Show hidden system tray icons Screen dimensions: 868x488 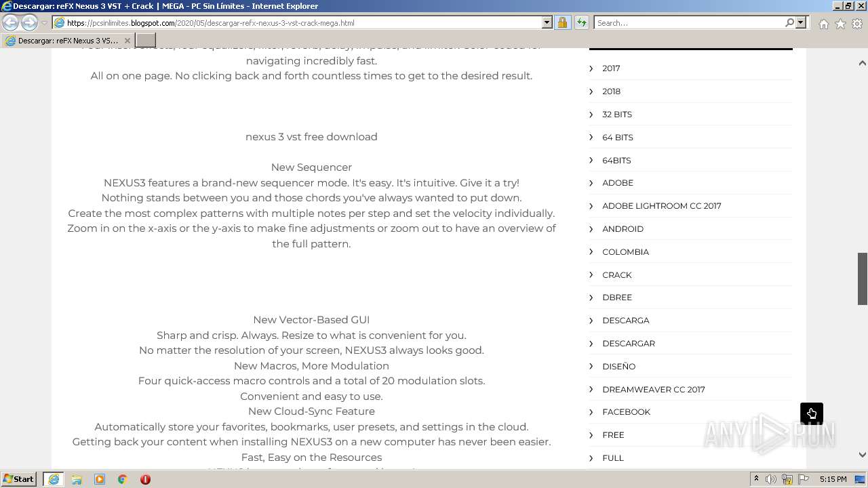coord(756,479)
